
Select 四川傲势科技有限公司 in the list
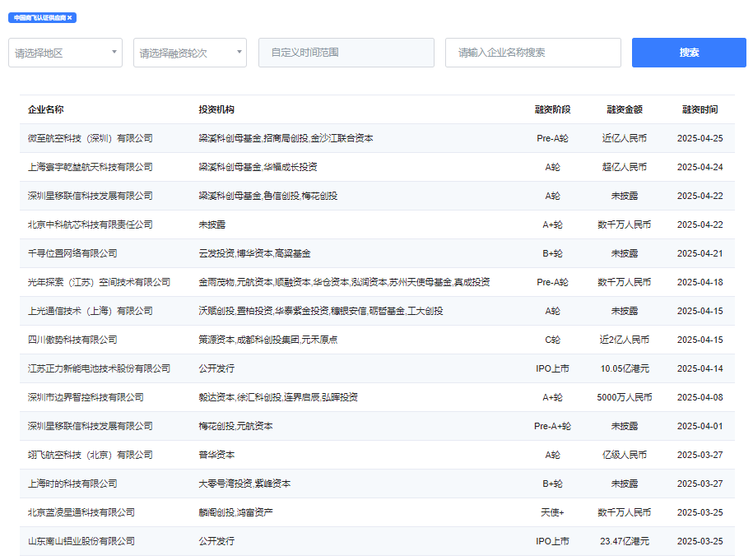(x=72, y=340)
